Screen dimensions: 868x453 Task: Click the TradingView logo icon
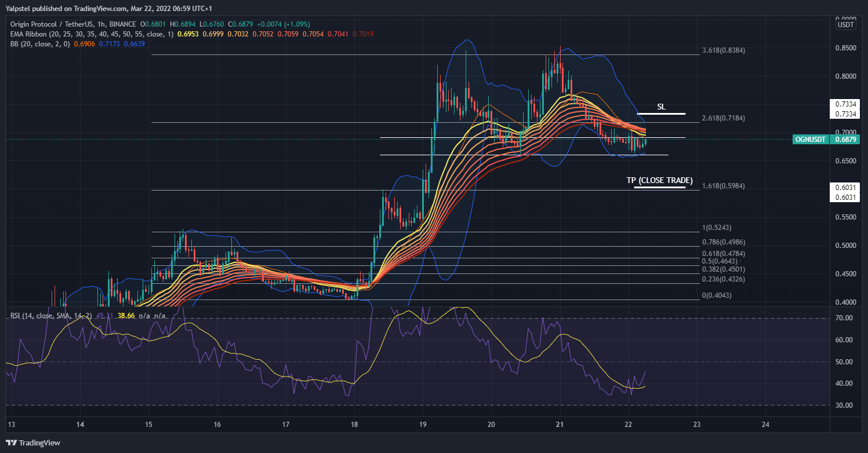(12, 443)
